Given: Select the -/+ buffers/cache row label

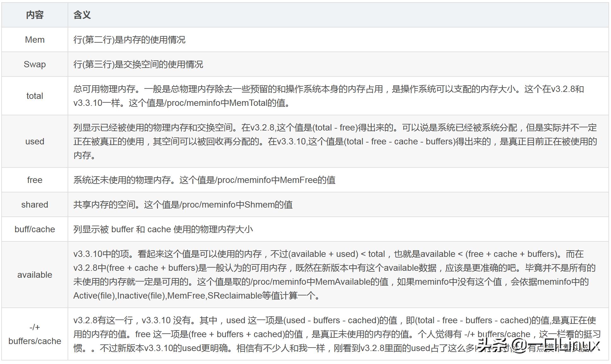Looking at the screenshot, I should click(35, 334).
